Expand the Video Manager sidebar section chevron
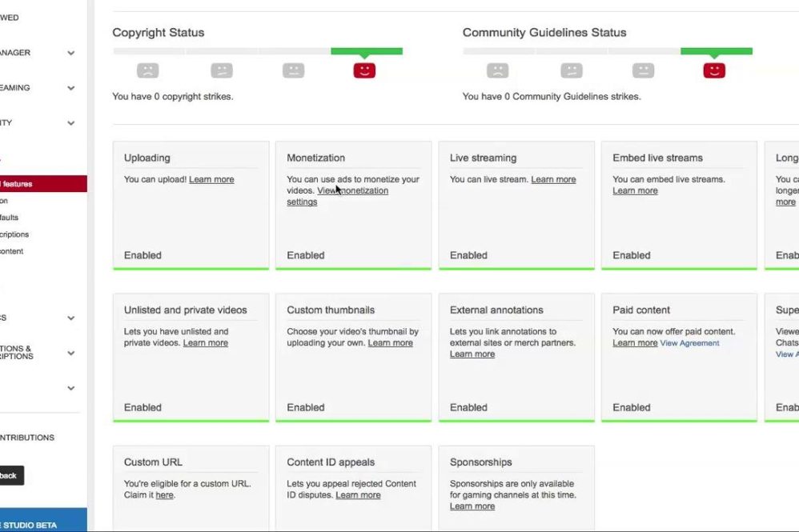This screenshot has height=532, width=799. 71,54
